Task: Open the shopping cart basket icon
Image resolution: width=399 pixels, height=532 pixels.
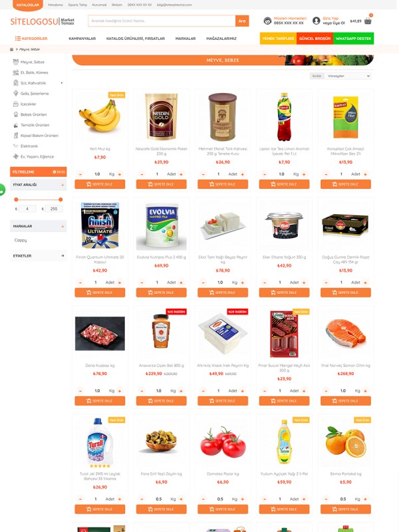Action: [368, 21]
